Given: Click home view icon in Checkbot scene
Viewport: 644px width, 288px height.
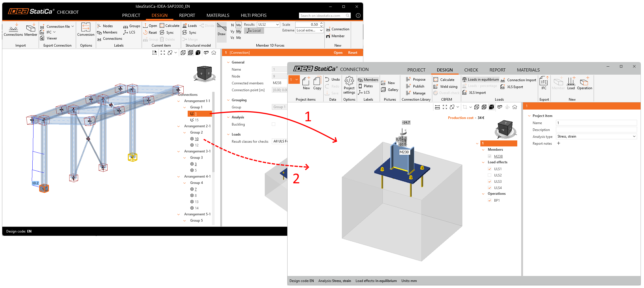Looking at the screenshot, I should [214, 53].
